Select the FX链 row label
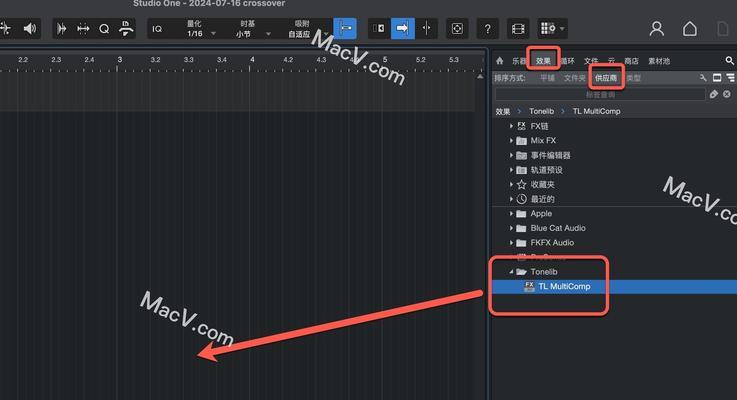 [x=540, y=126]
